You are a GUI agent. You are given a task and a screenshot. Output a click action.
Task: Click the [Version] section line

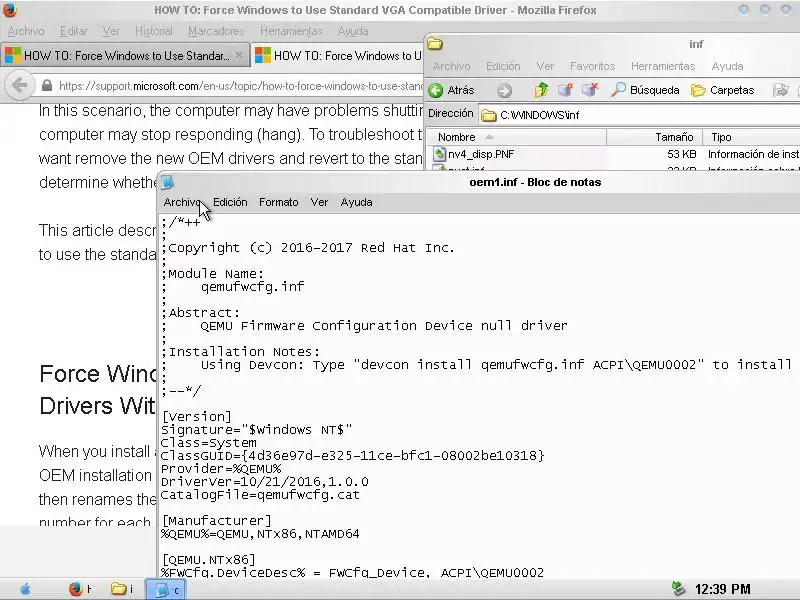(x=197, y=416)
